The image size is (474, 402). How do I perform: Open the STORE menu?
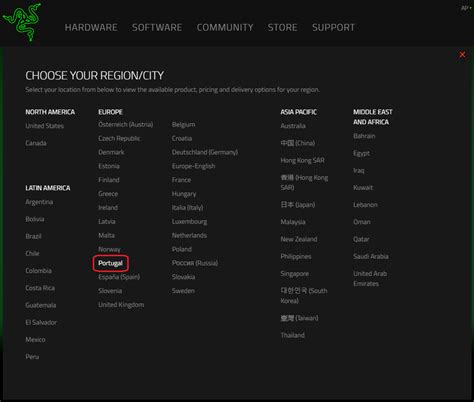tap(283, 27)
